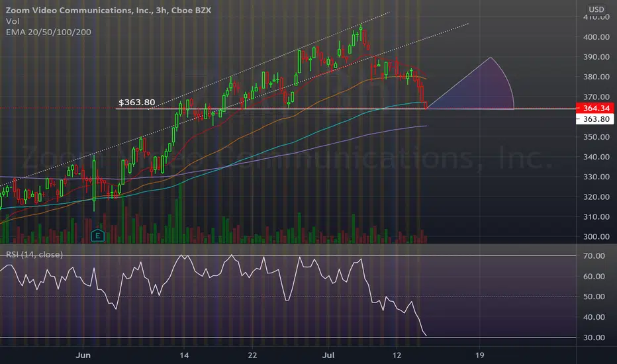Click the USD currency label
Viewport: 617px width, 364px height.
[x=596, y=9]
